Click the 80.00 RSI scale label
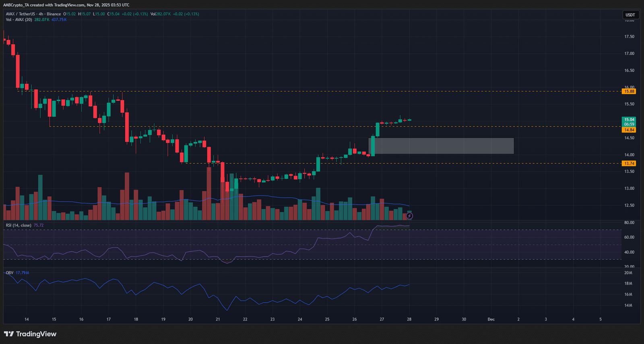This screenshot has height=344, width=644. point(629,223)
